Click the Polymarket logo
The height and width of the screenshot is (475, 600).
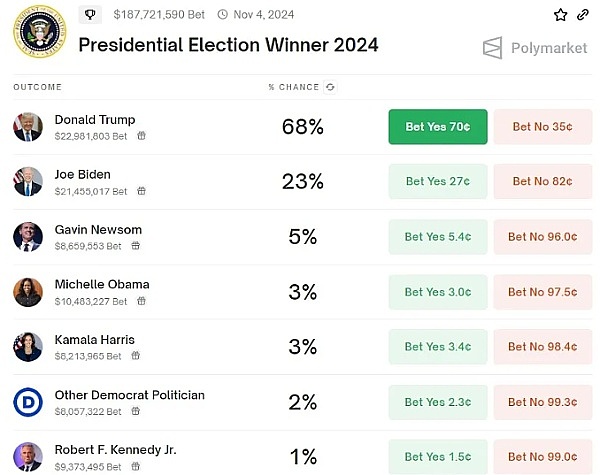[x=534, y=47]
